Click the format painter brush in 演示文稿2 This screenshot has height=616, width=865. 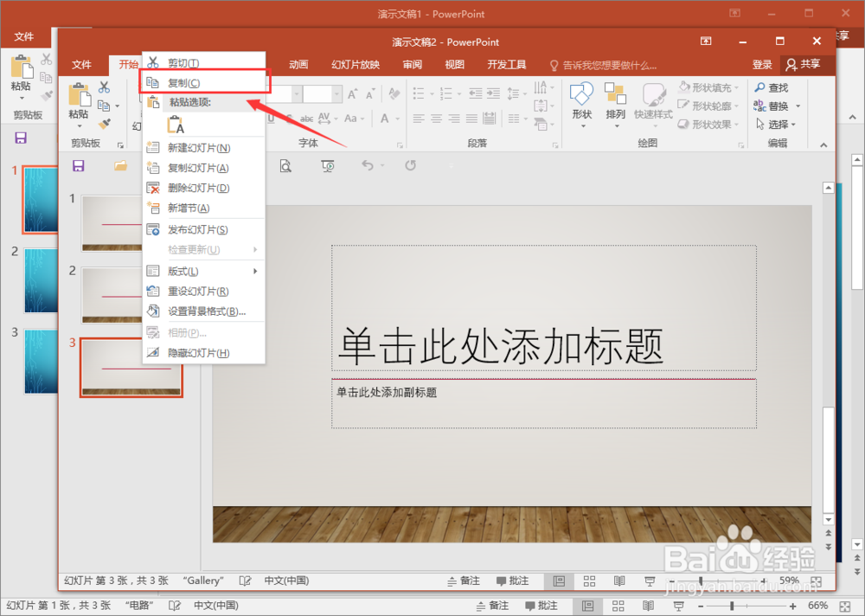(x=105, y=125)
